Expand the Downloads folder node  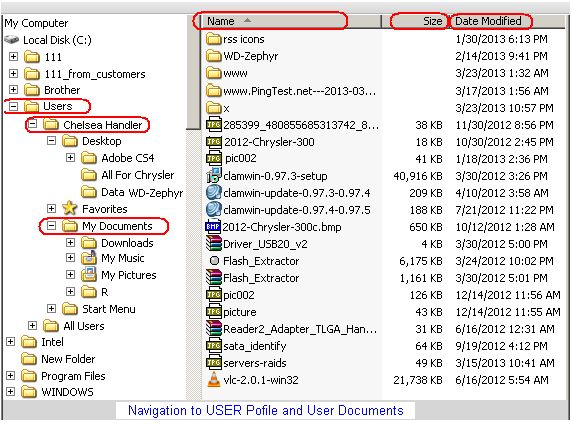point(70,243)
